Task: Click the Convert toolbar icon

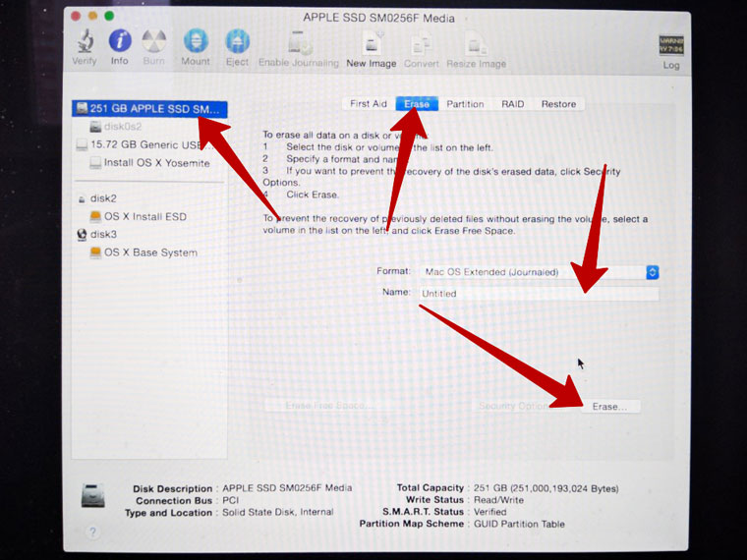Action: click(421, 43)
